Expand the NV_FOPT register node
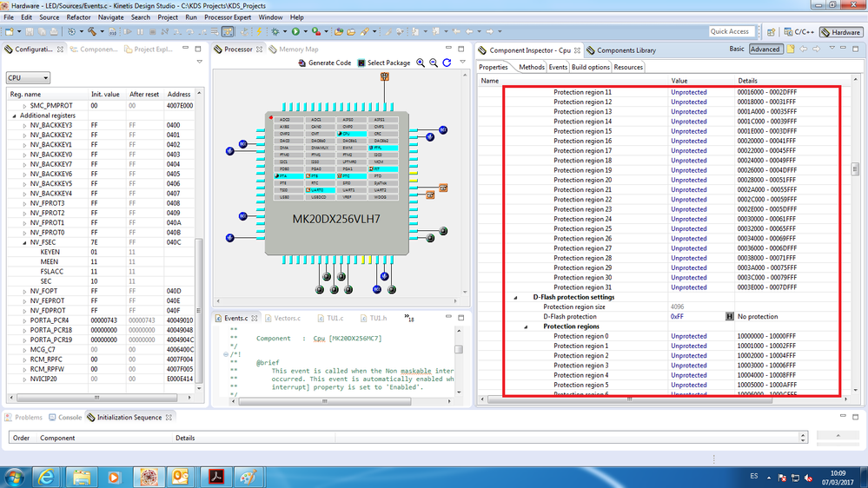Viewport: 868px width, 488px height. click(x=24, y=291)
